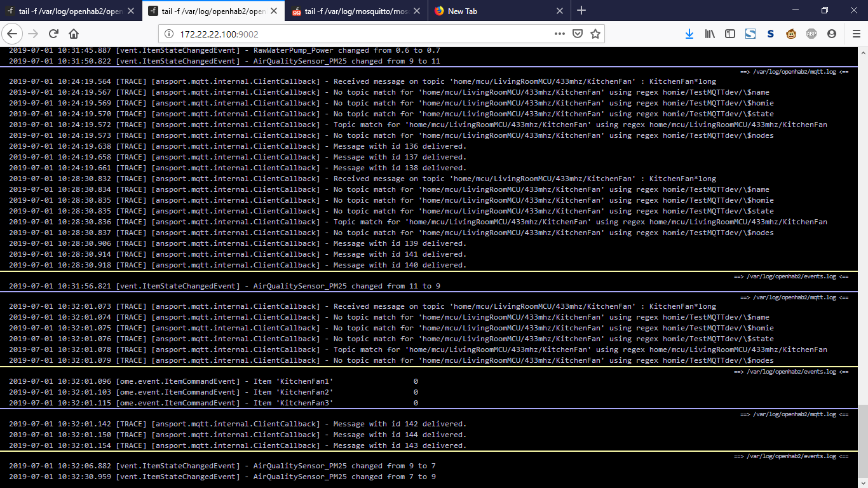
Task: Close the New Tab tab
Action: click(560, 11)
